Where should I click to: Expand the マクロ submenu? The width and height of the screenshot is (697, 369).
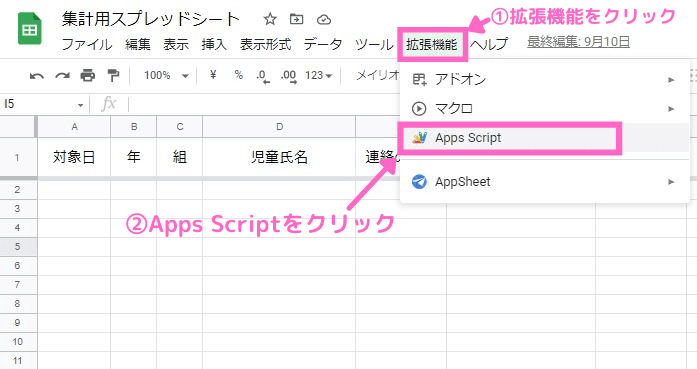coord(671,109)
